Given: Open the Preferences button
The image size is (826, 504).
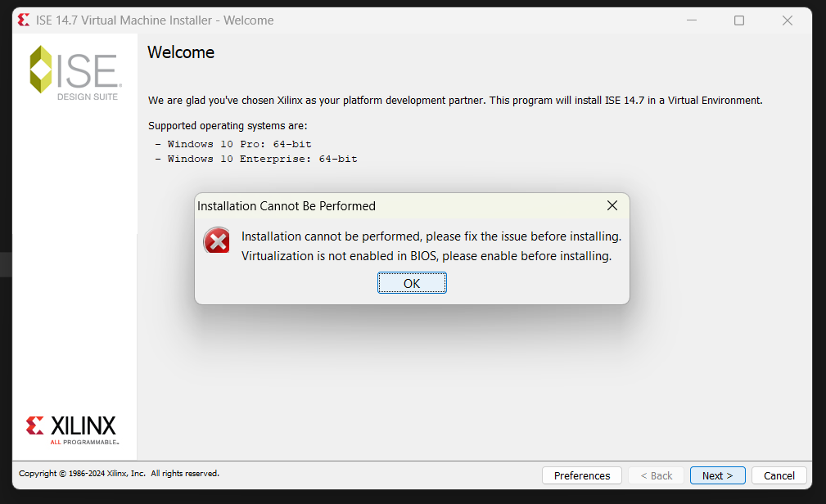Looking at the screenshot, I should pyautogui.click(x=581, y=475).
